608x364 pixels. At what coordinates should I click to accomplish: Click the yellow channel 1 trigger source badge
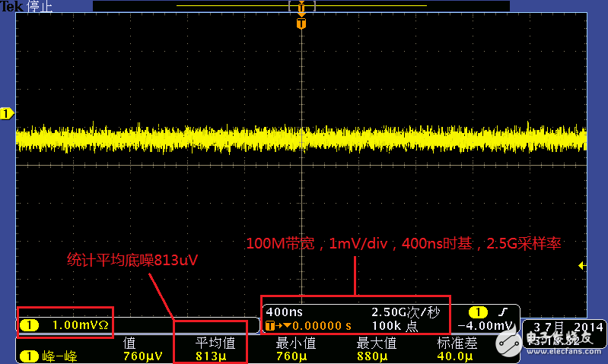[x=479, y=312]
